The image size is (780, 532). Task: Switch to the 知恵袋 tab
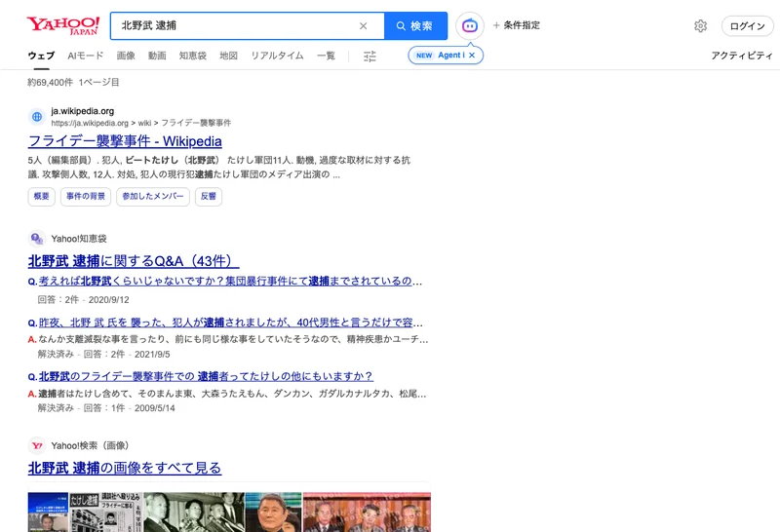192,56
